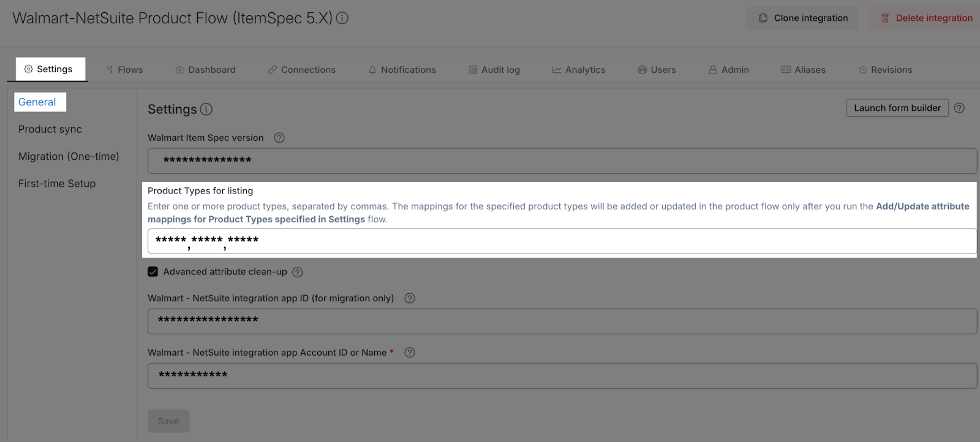Image resolution: width=980 pixels, height=442 pixels.
Task: Click Clone integration button
Action: pos(803,18)
